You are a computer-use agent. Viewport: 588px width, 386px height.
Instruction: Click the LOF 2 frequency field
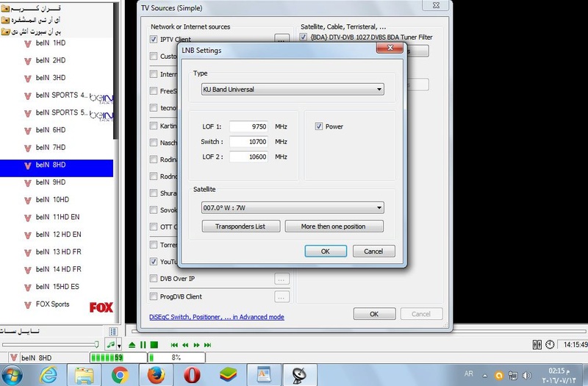(x=248, y=157)
